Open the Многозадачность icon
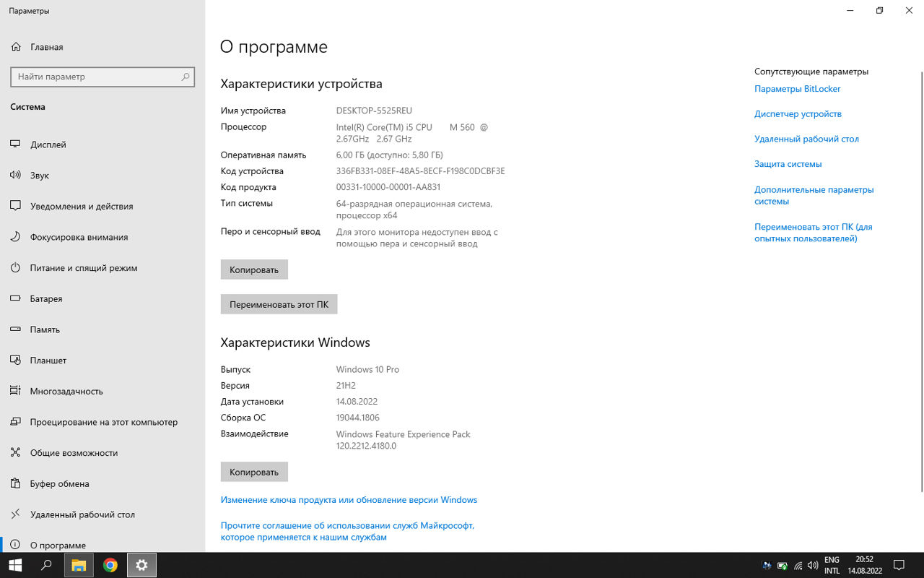 (15, 391)
